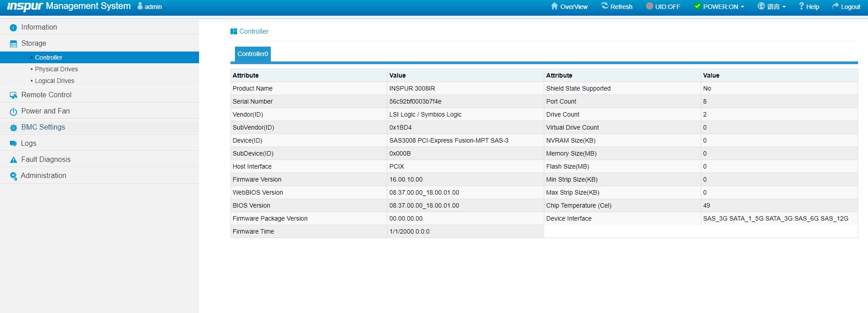Screen dimensions: 868x313
Task: Click the serial number 56c92bf0003b7f4e
Action: point(415,101)
